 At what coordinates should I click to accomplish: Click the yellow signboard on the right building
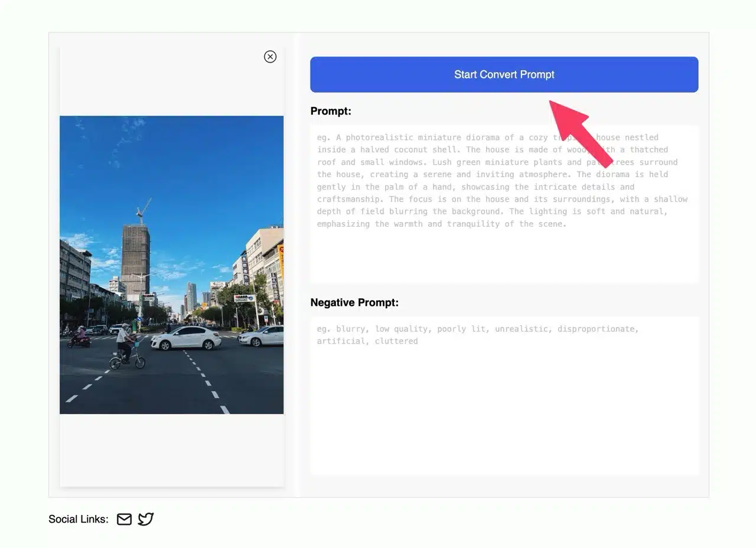click(281, 260)
